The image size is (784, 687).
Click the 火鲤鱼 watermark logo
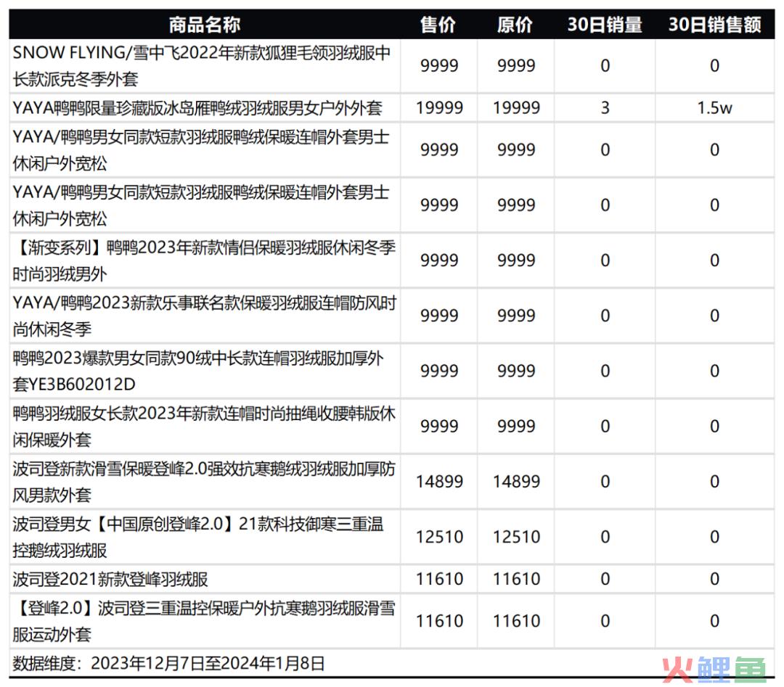point(718,667)
